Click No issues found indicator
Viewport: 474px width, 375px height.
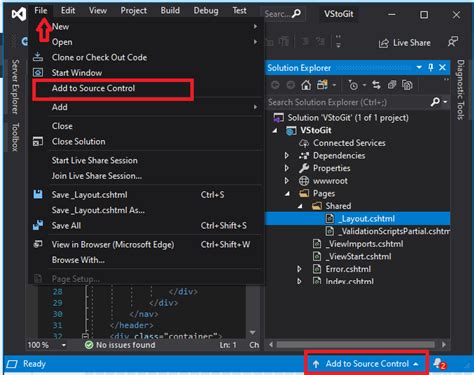(x=120, y=345)
